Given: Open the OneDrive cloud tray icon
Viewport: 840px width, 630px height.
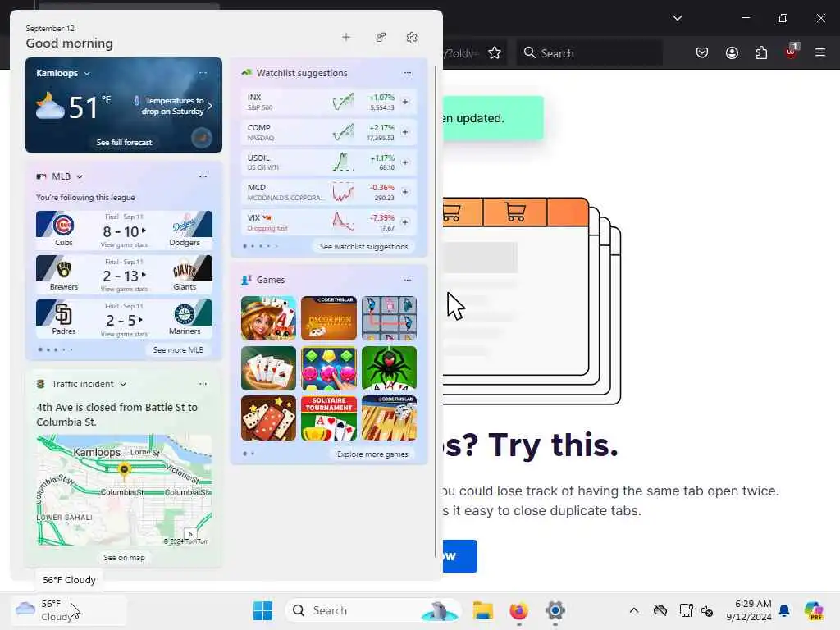Looking at the screenshot, I should click(x=660, y=610).
